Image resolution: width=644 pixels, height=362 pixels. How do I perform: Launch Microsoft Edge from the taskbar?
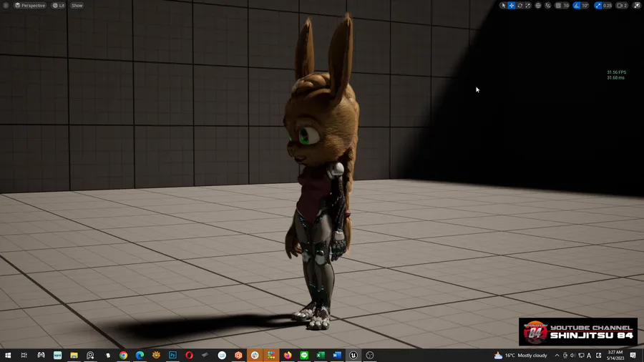tap(140, 356)
